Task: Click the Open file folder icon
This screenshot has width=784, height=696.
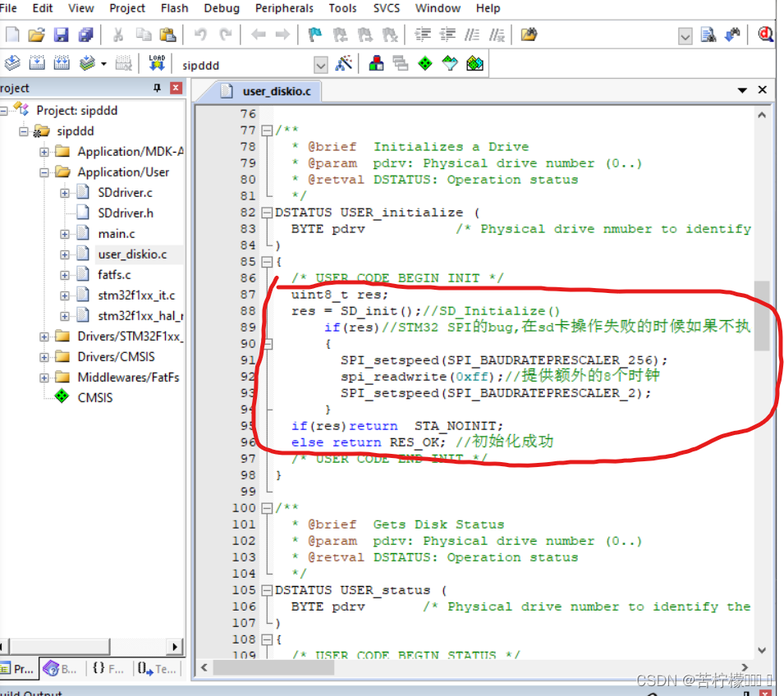Action: point(36,34)
